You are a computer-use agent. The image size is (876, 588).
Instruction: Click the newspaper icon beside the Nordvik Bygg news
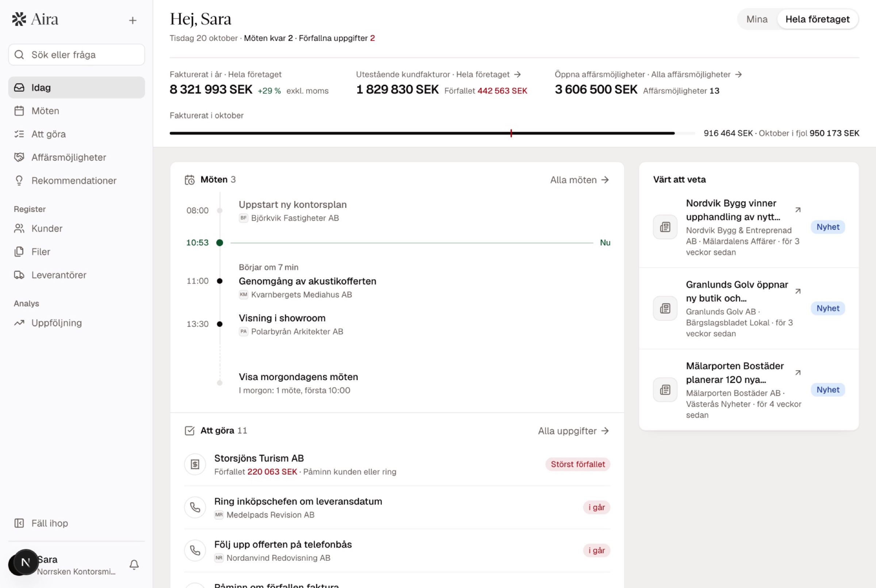(x=665, y=227)
